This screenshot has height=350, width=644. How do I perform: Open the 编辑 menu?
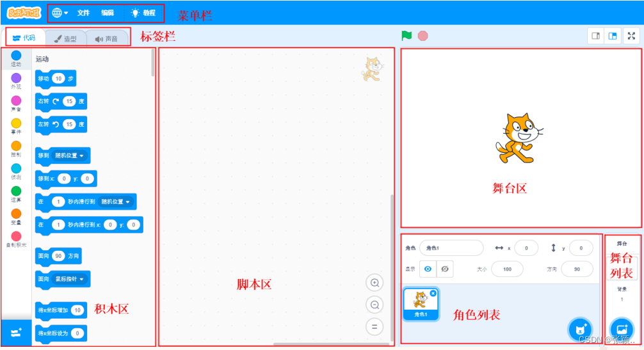[108, 13]
